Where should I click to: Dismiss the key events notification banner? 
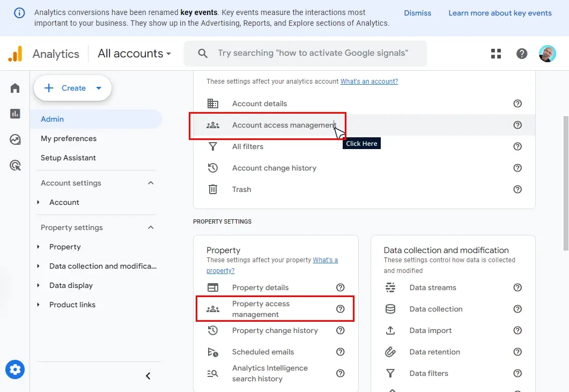(418, 13)
